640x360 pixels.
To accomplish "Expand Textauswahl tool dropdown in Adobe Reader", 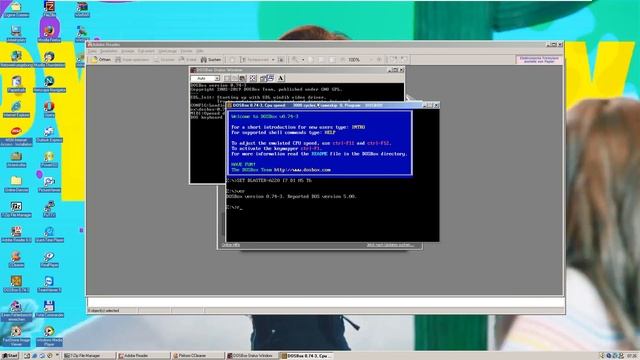I will tap(273, 60).
